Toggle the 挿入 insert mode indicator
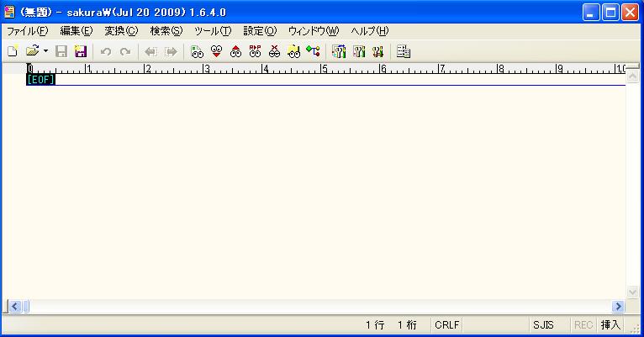The height and width of the screenshot is (337, 644). [610, 324]
